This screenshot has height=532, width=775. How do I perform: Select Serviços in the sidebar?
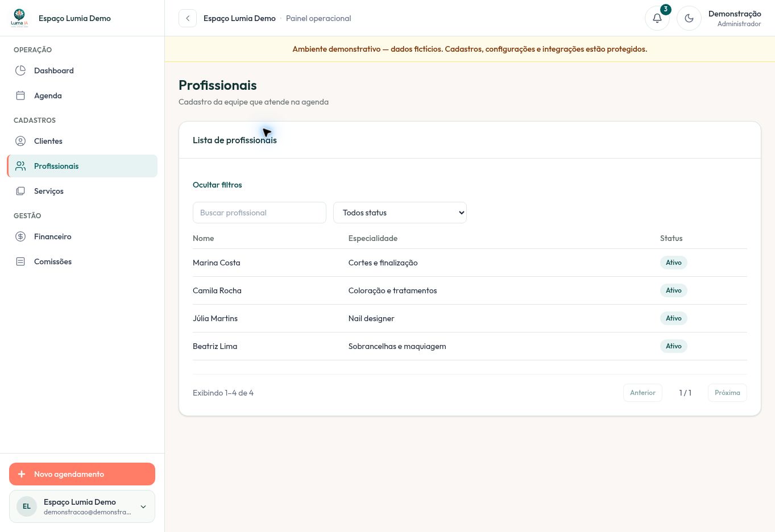(x=82, y=191)
